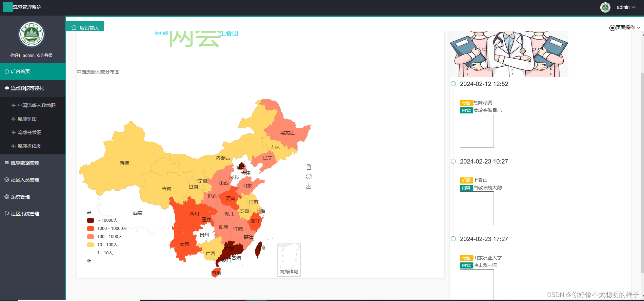644x301 pixels.
Task: Click the pulse icon beside 流感饼图
Action: (x=13, y=119)
